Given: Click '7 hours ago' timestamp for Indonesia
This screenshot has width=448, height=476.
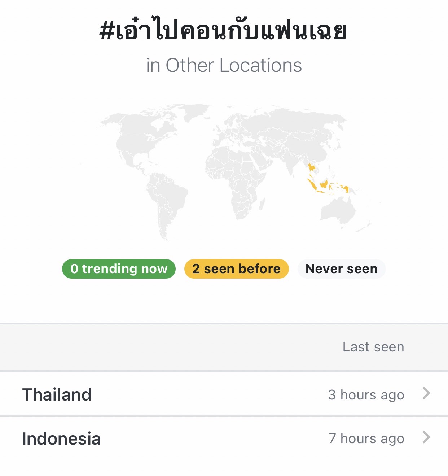Looking at the screenshot, I should [x=366, y=438].
